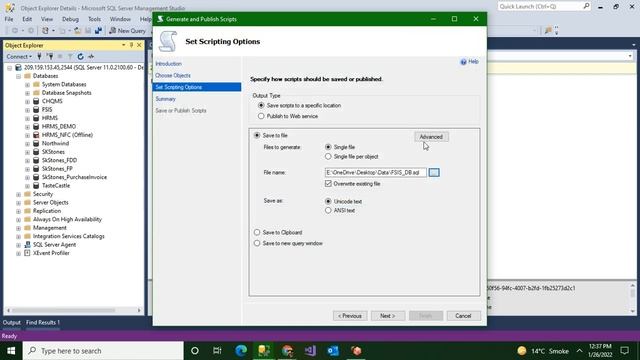The width and height of the screenshot is (640, 360).
Task: Click Disconnect icon in Object Explorer toolbar
Action: pos(50,56)
